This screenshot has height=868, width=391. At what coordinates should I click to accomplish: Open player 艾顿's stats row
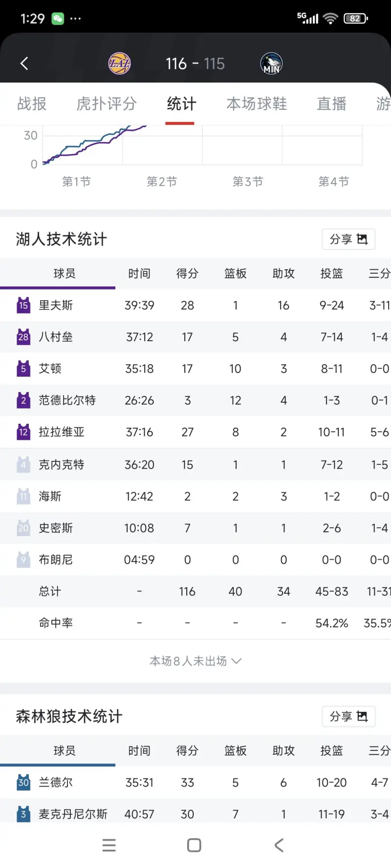[195, 369]
